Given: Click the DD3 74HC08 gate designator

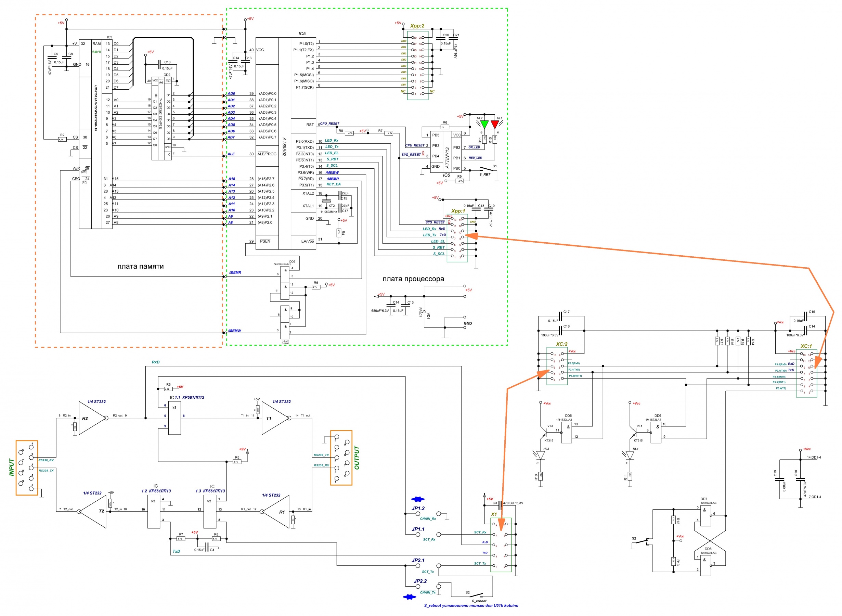Looking at the screenshot, I should click(x=292, y=262).
